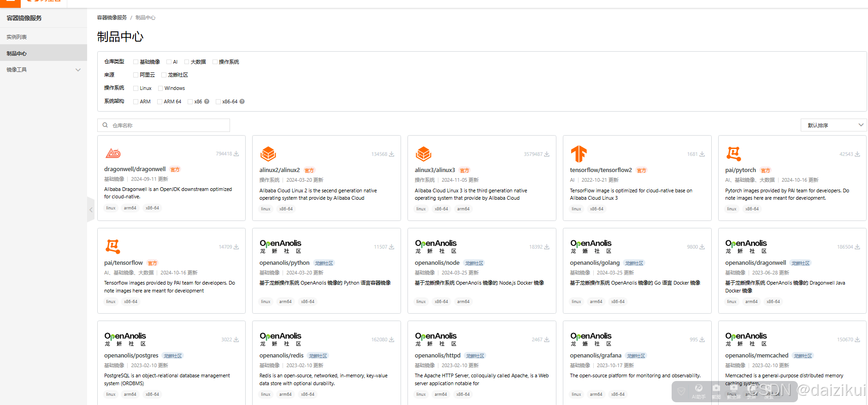
Task: Click the 龙蜥社区 badge on openanolis/node
Action: point(474,263)
